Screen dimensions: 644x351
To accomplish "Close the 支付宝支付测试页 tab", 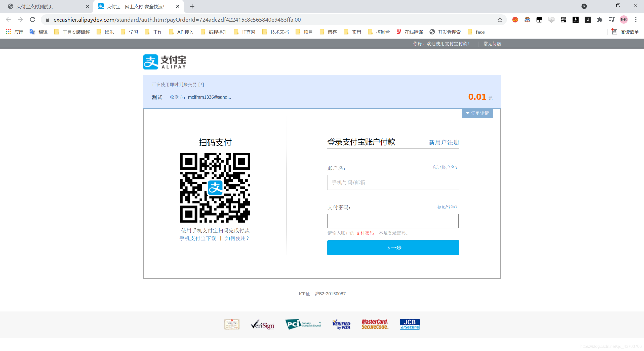I will [87, 6].
